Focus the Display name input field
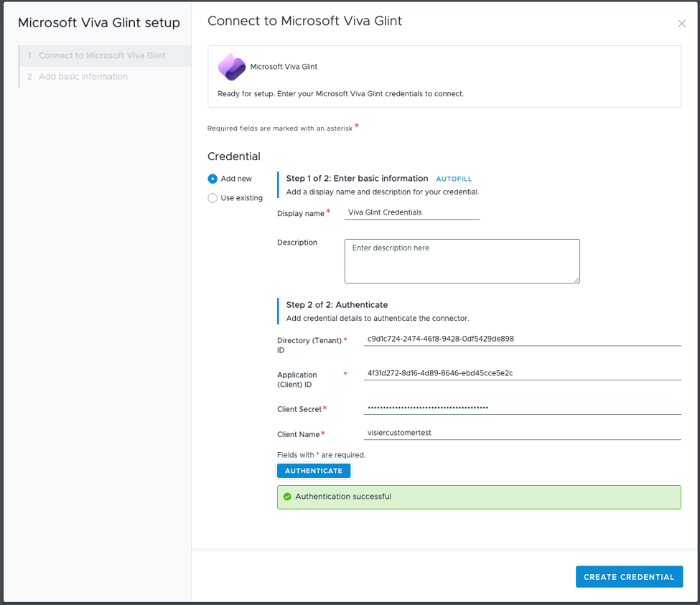Viewport: 700px width, 605px height. pos(412,213)
